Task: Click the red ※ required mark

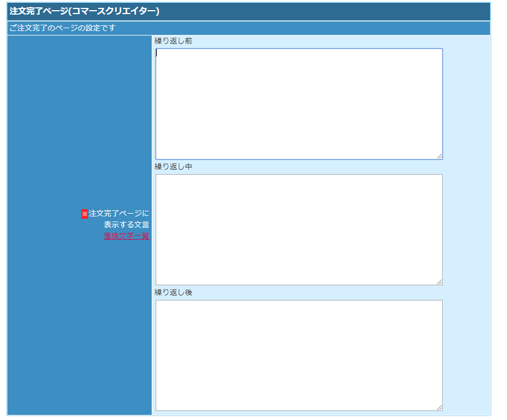Action: coord(85,214)
